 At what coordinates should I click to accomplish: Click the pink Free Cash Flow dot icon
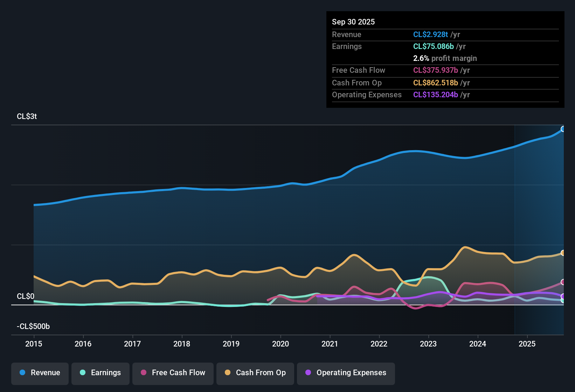tap(144, 373)
